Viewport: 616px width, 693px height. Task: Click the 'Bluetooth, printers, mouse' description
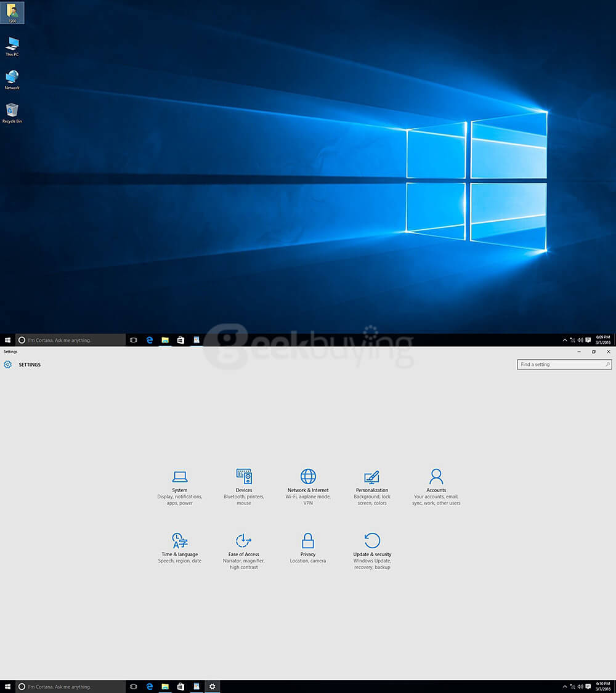point(243,500)
